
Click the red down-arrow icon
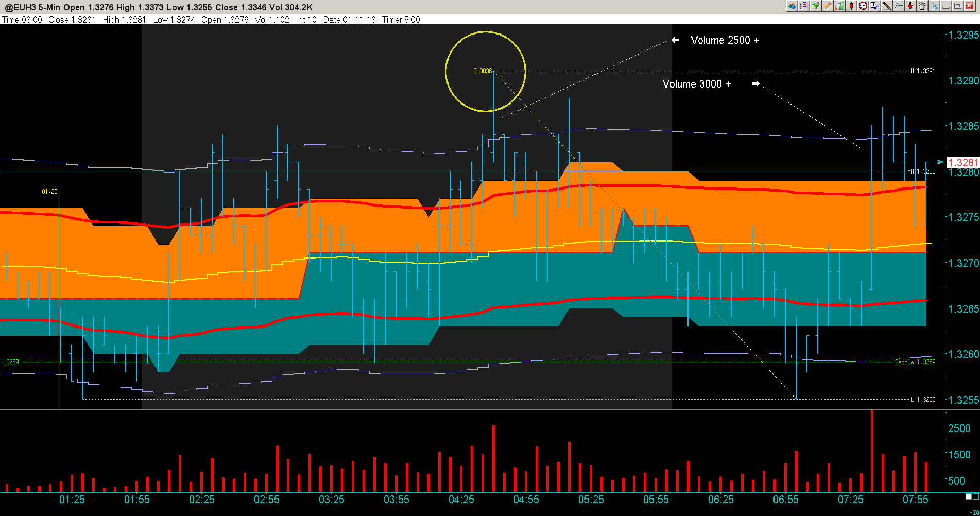[x=910, y=6]
